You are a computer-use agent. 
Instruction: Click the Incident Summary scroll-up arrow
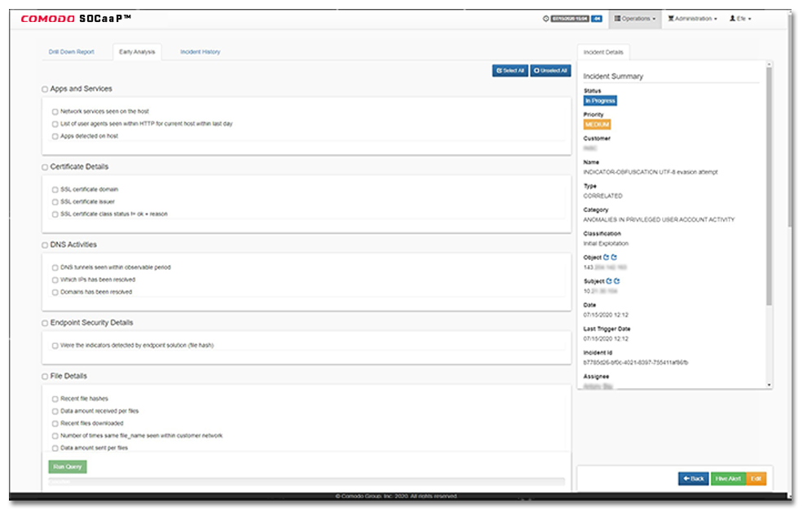(769, 64)
